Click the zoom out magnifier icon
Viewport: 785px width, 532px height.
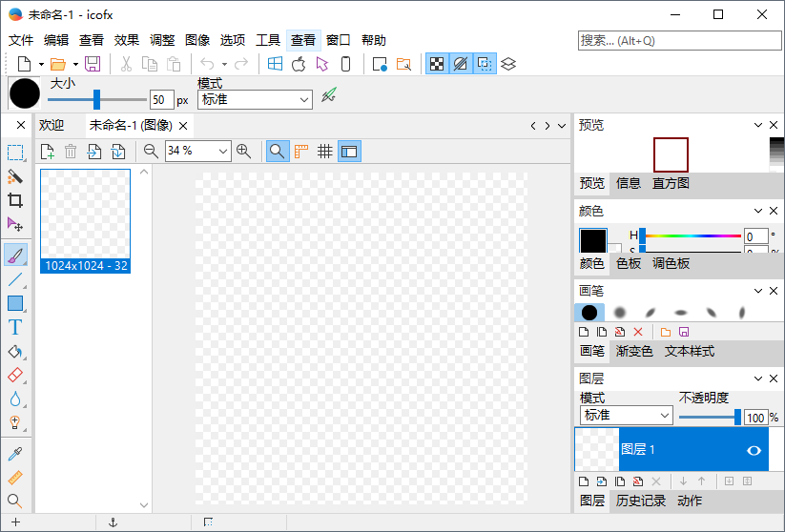(x=150, y=152)
